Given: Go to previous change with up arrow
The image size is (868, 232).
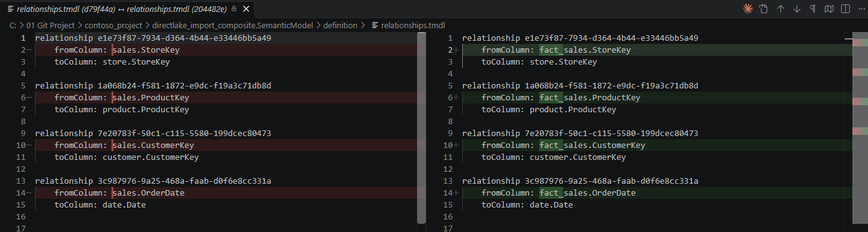Looking at the screenshot, I should point(780,9).
